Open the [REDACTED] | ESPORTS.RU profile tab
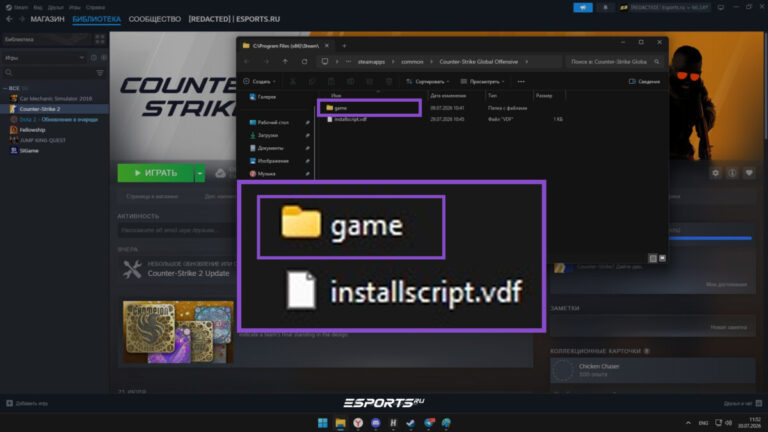 [234, 19]
